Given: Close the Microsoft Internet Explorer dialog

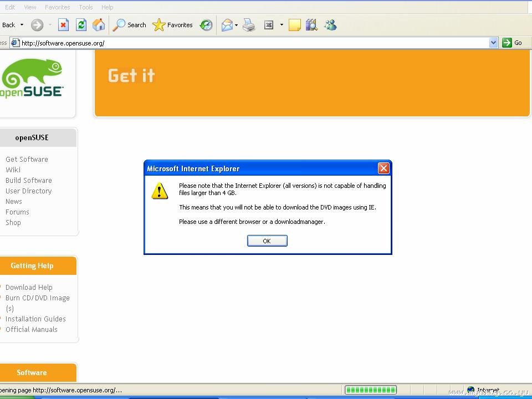Looking at the screenshot, I should coord(383,168).
